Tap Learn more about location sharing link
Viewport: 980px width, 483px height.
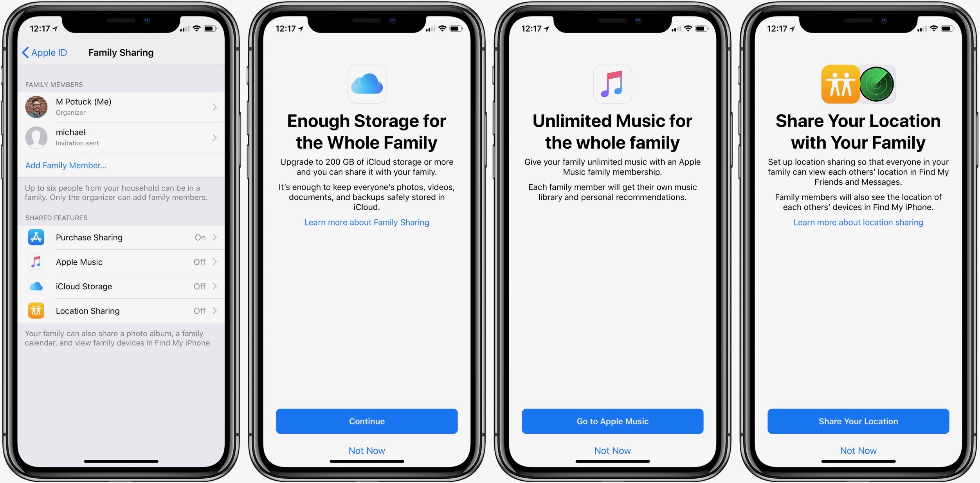point(856,223)
